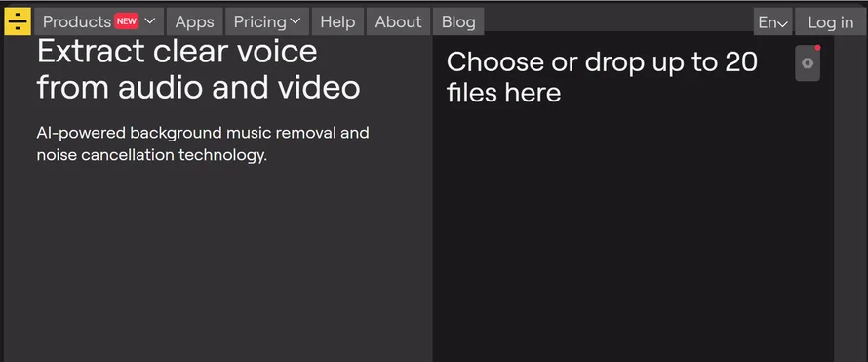Click the yellow site logo icon
Image resolution: width=868 pixels, height=362 pixels.
click(x=18, y=21)
